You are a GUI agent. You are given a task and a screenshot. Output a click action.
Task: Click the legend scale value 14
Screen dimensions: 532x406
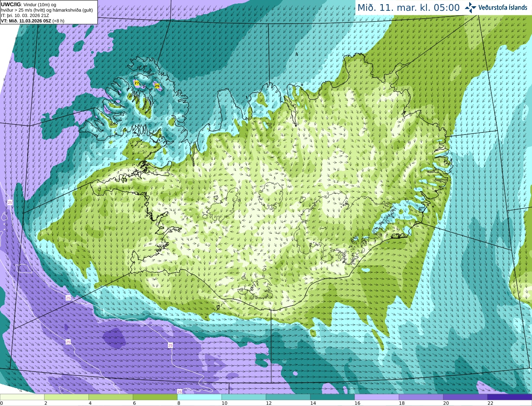pos(313,403)
